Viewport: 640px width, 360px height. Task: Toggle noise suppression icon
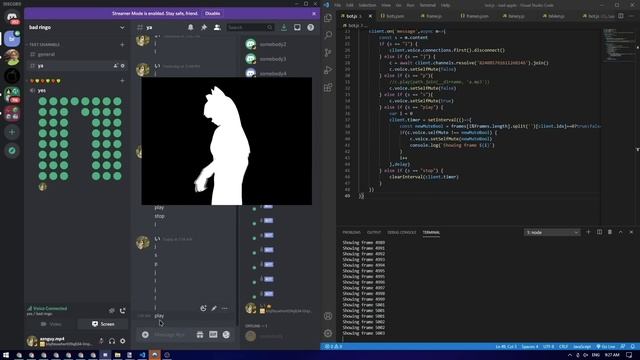tap(111, 311)
